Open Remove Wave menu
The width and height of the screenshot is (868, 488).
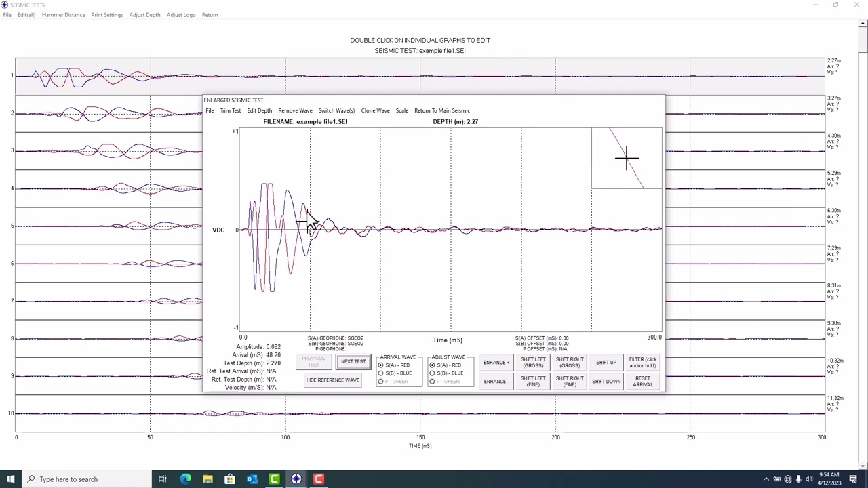295,110
